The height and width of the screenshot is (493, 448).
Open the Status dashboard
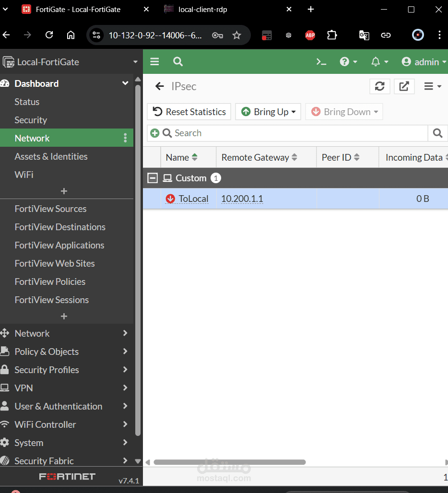27,102
